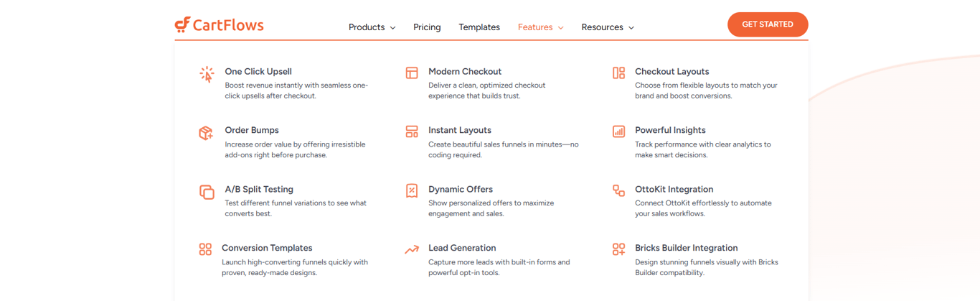Open the A/B Split Testing link
Screen dimensions: 980x301
click(259, 190)
